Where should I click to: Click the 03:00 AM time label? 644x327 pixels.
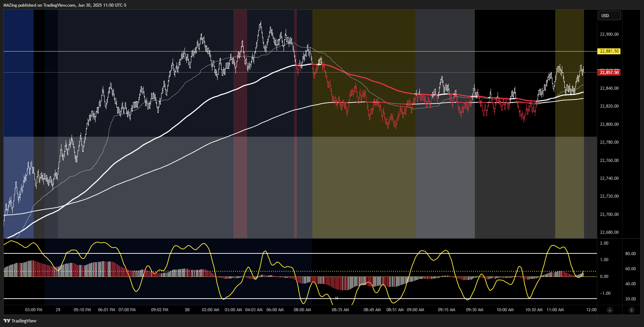233,310
